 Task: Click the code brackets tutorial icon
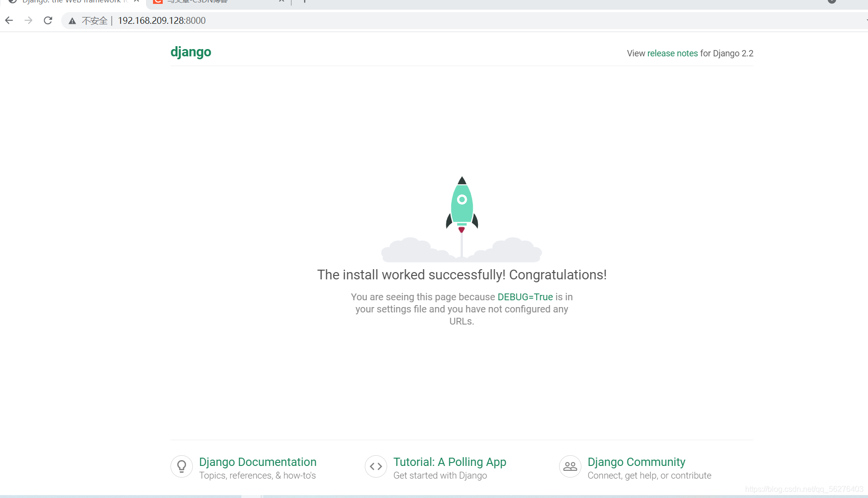tap(376, 466)
